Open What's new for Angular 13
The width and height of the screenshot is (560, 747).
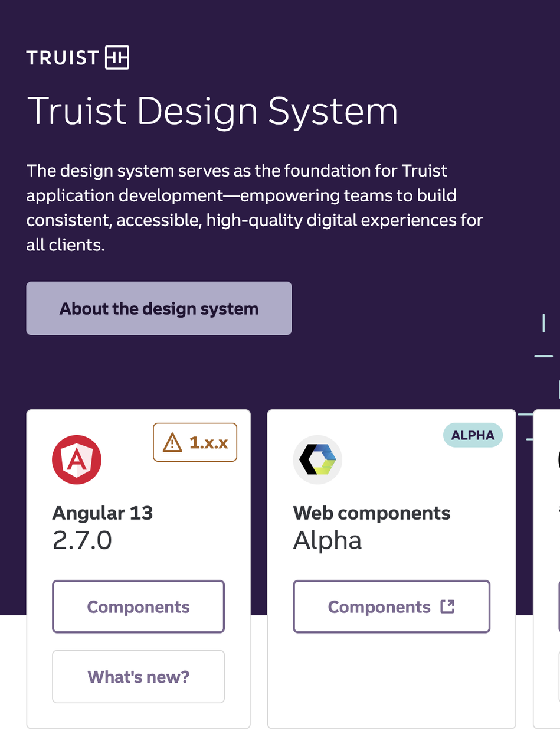(x=138, y=677)
